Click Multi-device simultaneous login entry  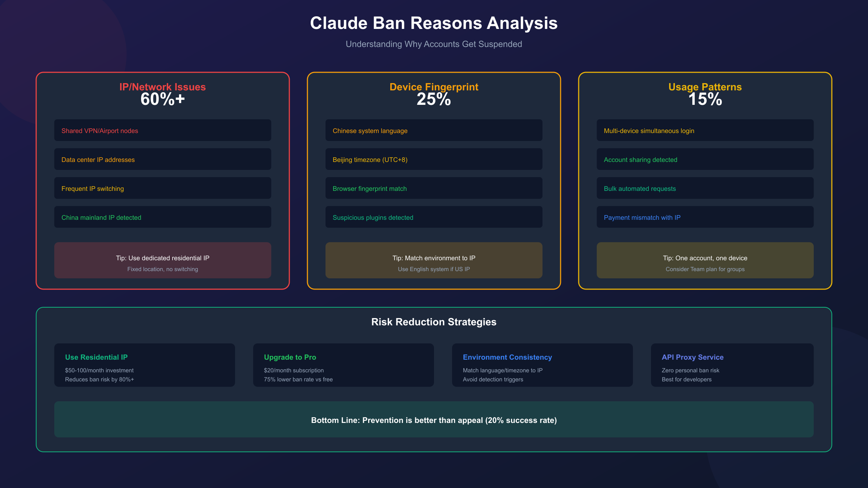pos(705,130)
